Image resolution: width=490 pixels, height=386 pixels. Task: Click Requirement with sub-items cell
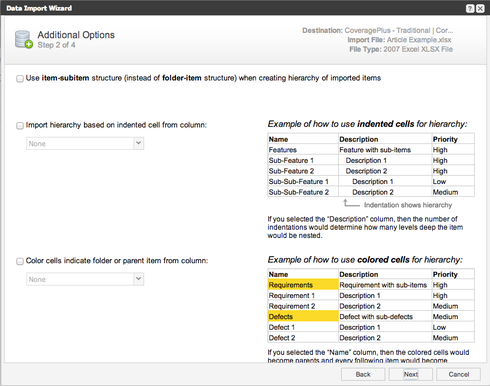(x=385, y=285)
